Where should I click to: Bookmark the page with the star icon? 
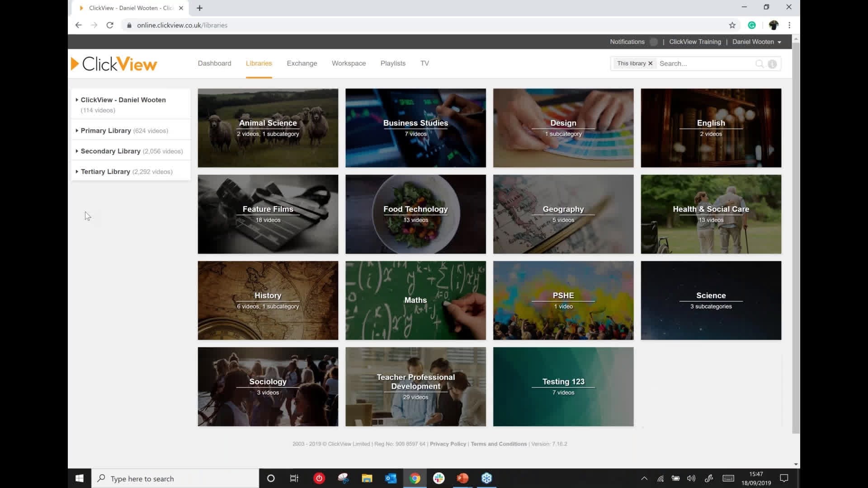(732, 25)
